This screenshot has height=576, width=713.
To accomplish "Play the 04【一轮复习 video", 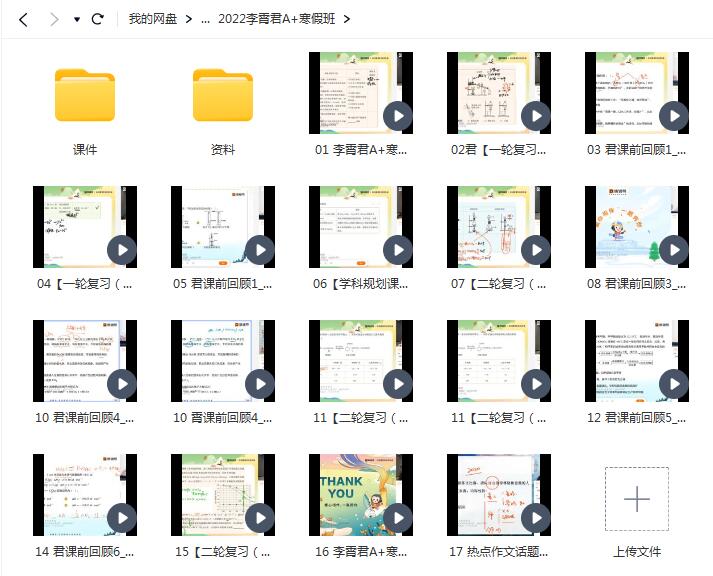I will [x=122, y=250].
